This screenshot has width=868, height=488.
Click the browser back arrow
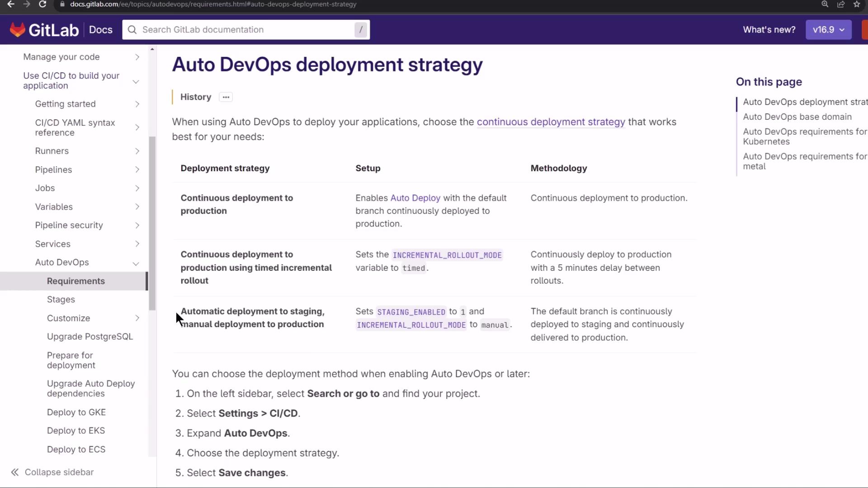[x=11, y=4]
